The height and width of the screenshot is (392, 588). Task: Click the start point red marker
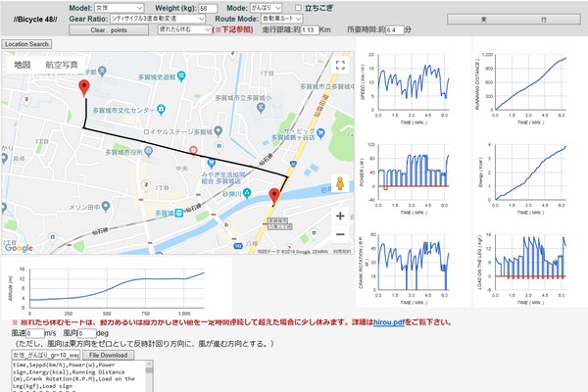[83, 88]
